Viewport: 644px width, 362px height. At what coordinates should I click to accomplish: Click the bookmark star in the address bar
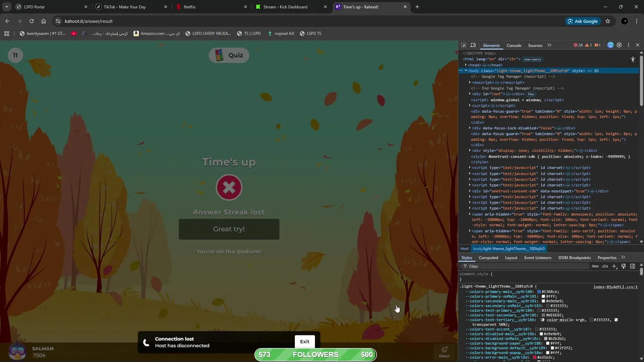(x=608, y=21)
